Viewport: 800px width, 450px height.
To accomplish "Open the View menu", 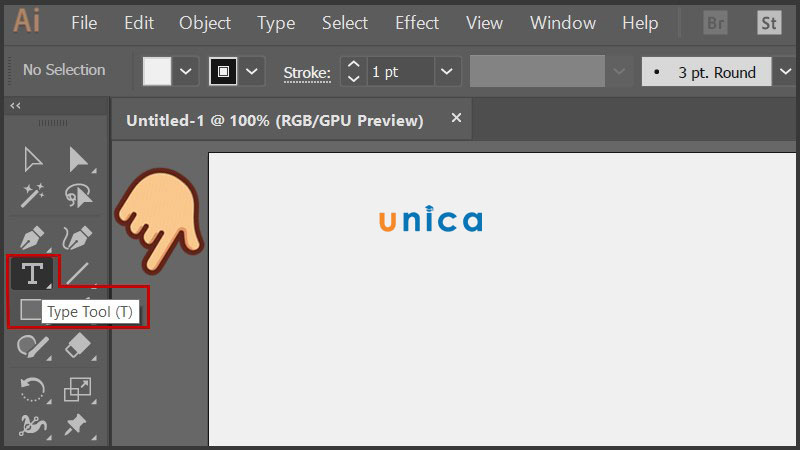I will 484,23.
